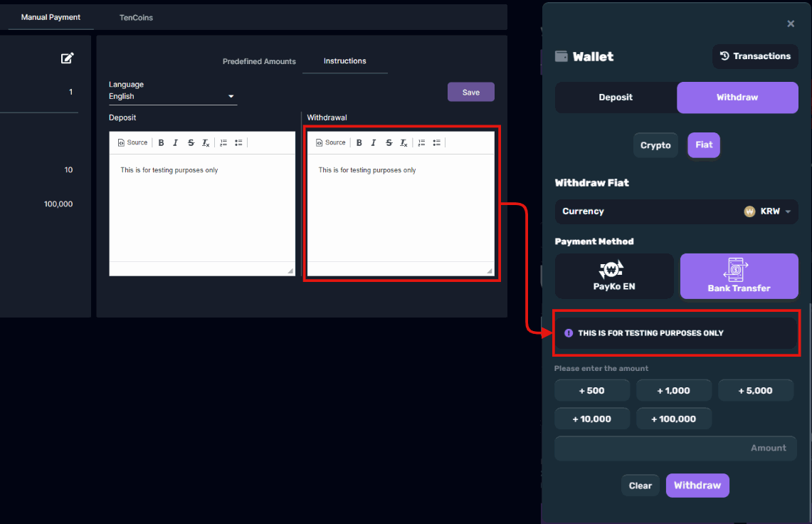Viewport: 812px width, 524px height.
Task: Toggle Source view in Withdrawal editor
Action: click(330, 142)
